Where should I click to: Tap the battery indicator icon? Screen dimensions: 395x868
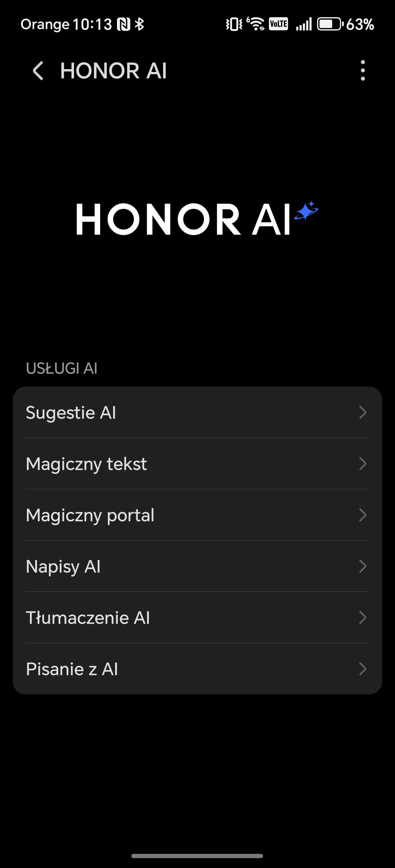click(x=330, y=24)
